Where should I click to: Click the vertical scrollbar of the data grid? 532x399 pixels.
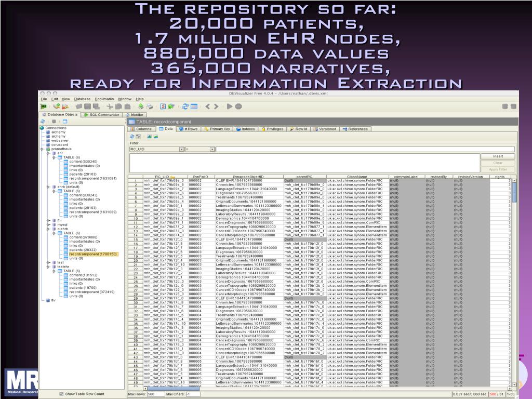click(514, 282)
